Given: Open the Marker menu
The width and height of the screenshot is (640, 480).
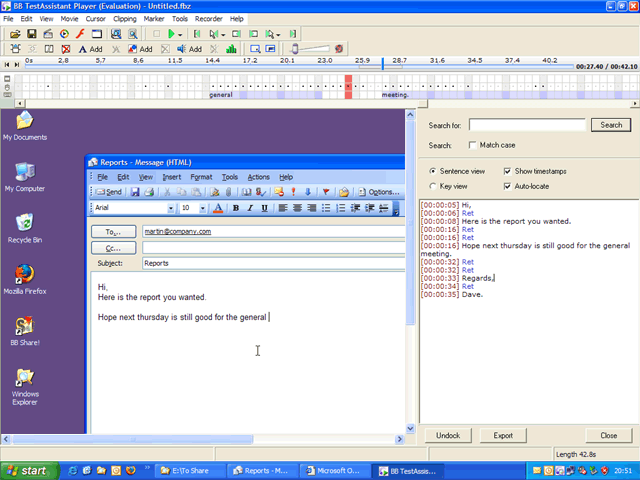Looking at the screenshot, I should point(153,19).
